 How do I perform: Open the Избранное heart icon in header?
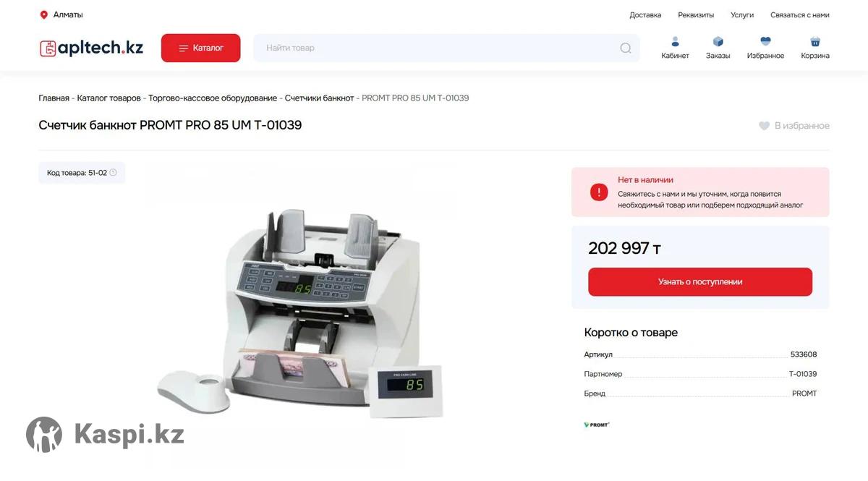[765, 41]
